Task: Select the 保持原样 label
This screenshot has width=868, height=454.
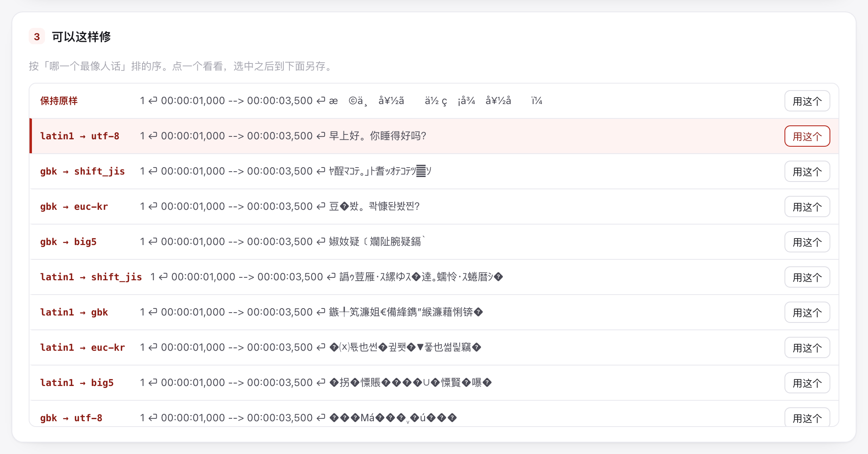Action: (59, 101)
